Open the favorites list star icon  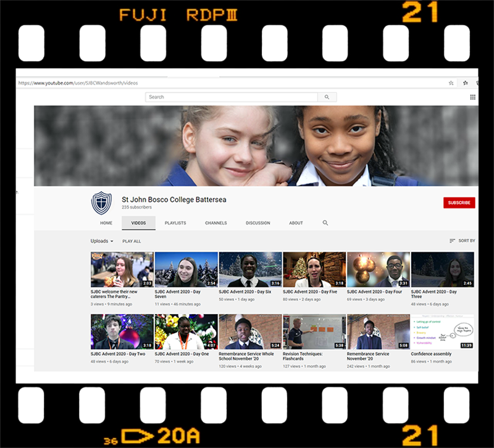click(x=466, y=83)
